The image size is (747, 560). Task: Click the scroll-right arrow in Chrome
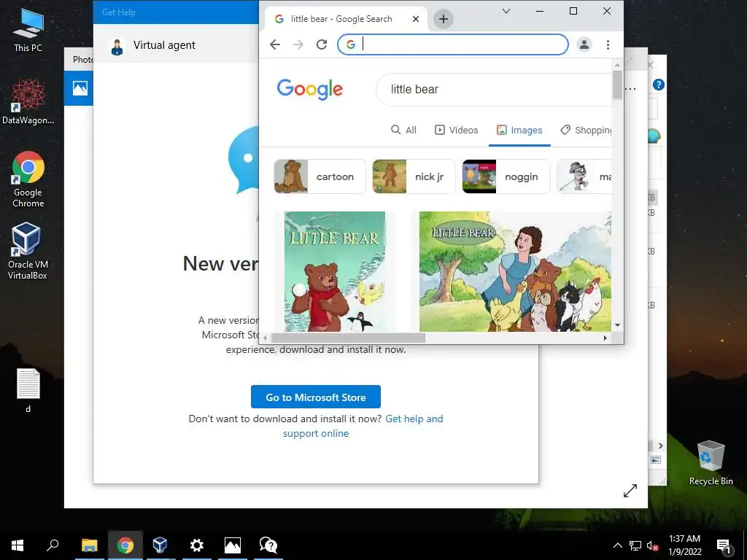tap(605, 338)
